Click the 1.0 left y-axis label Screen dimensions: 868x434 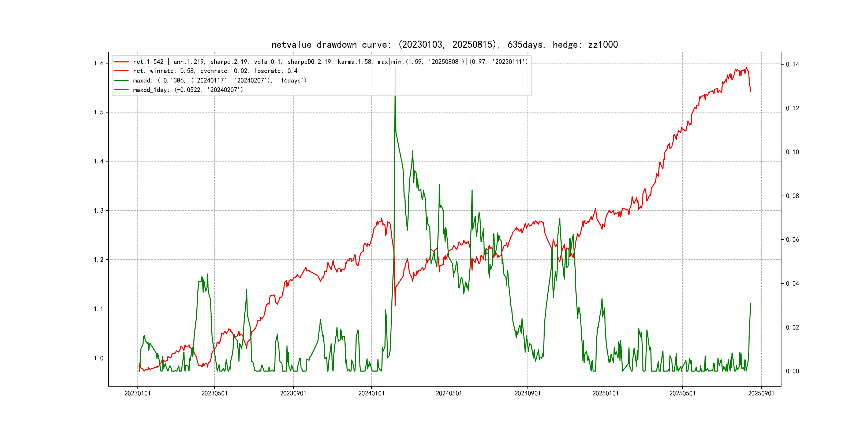tap(98, 358)
